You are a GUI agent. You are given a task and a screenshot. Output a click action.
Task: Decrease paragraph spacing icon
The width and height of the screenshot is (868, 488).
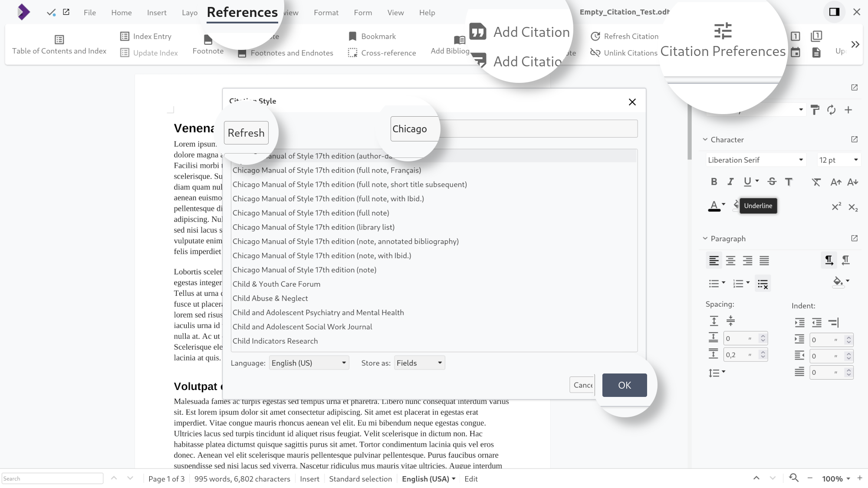click(x=731, y=321)
